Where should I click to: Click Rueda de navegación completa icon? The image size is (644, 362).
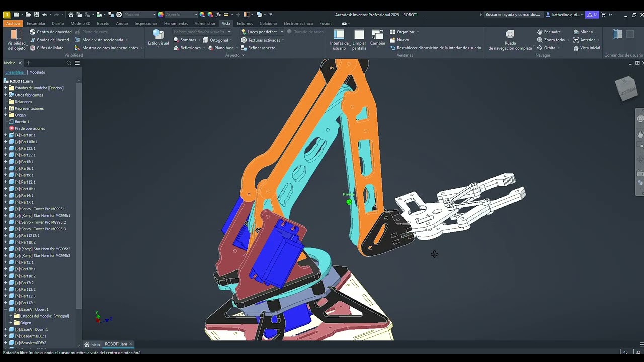(510, 34)
